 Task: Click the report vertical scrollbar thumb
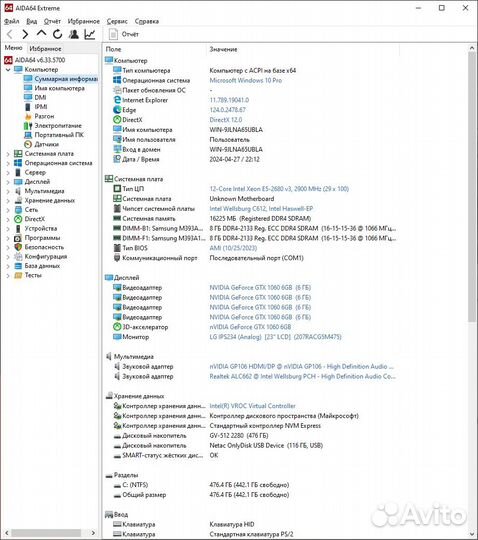[x=472, y=188]
